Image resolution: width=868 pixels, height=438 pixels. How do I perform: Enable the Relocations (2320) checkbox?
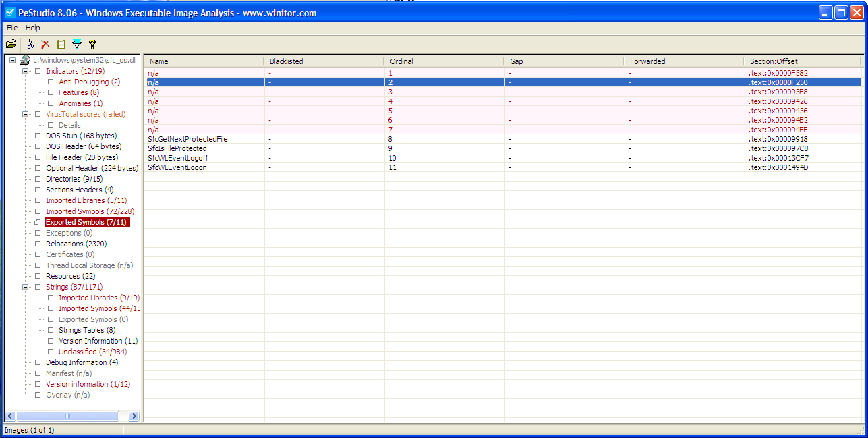tap(38, 244)
